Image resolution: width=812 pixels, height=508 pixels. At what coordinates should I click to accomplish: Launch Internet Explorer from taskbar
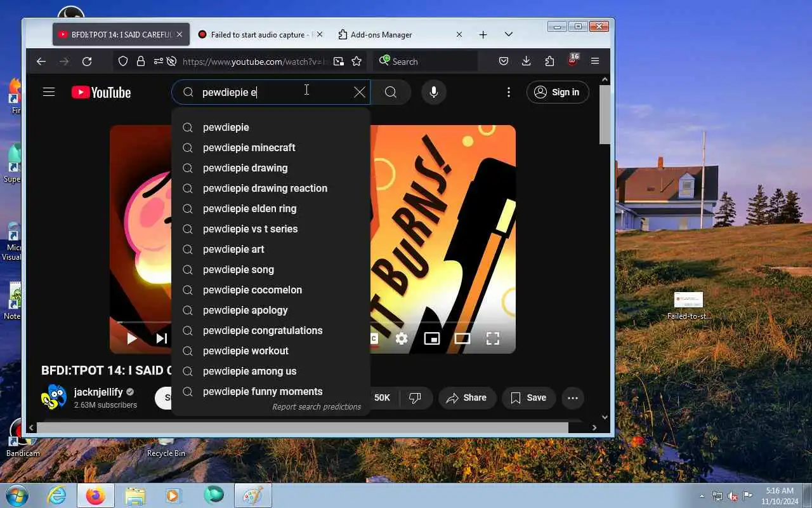pos(56,495)
